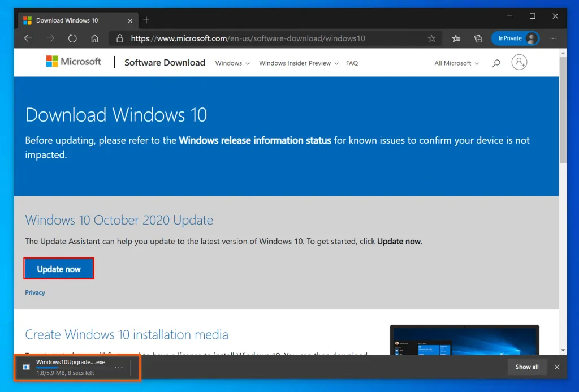Open Windows release information status link
579x392 pixels.
(255, 140)
